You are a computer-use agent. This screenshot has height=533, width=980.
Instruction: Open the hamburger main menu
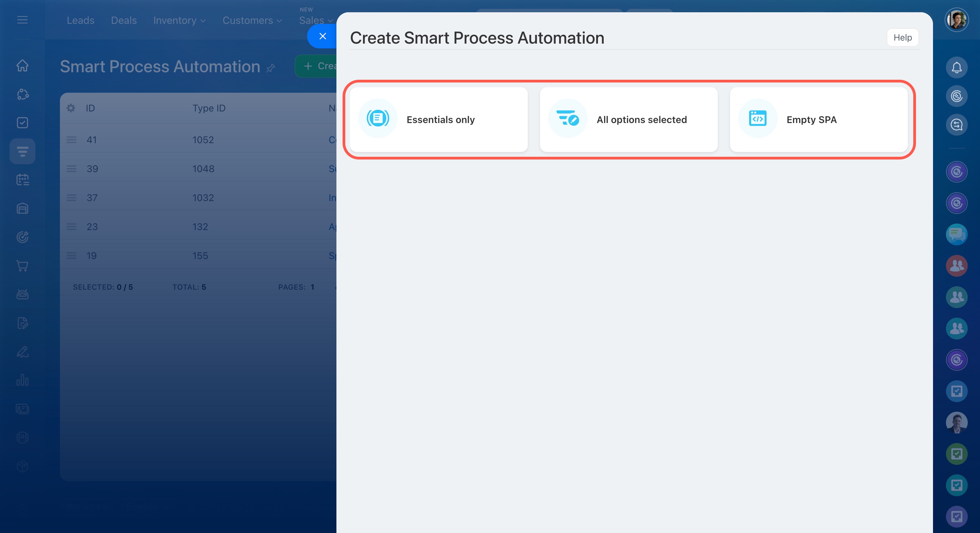(x=22, y=20)
